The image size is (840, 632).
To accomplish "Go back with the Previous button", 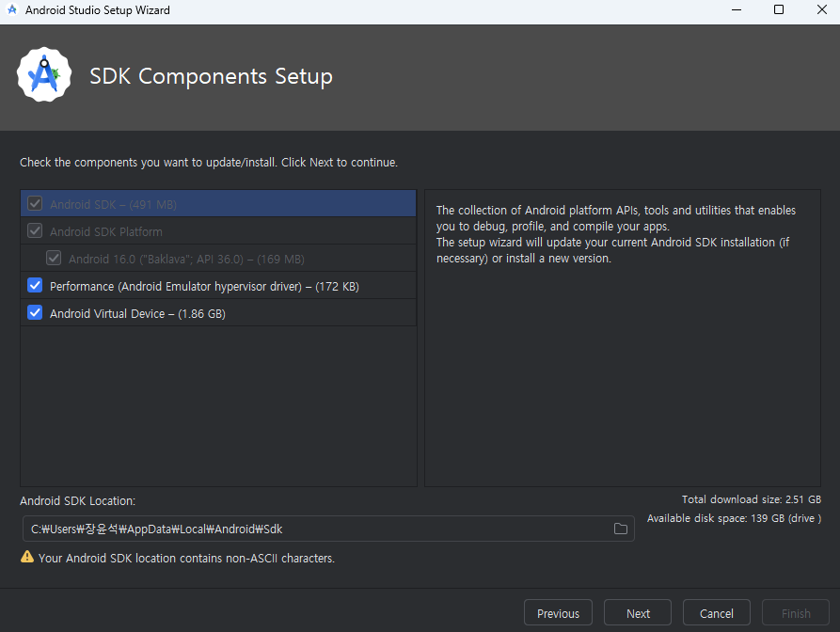I will tap(558, 612).
